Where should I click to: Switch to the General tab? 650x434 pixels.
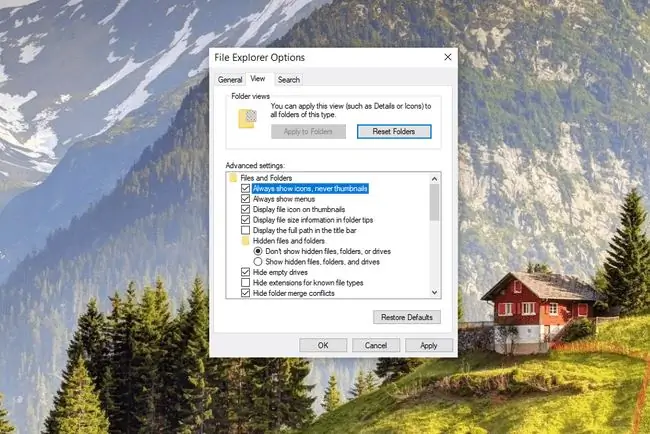230,80
